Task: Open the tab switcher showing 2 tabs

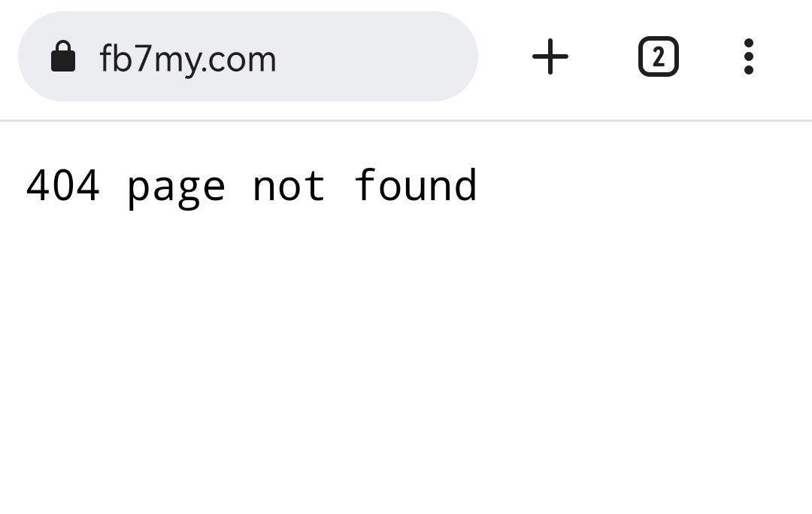Action: tap(658, 56)
